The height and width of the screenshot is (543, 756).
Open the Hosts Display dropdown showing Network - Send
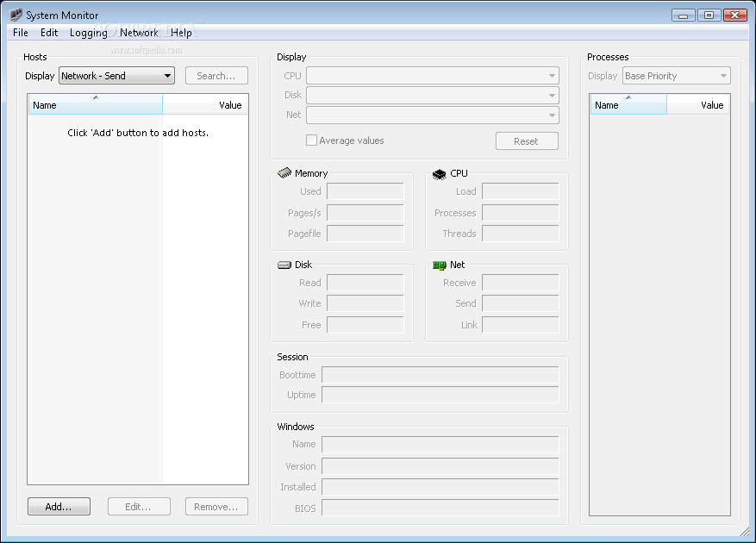116,76
